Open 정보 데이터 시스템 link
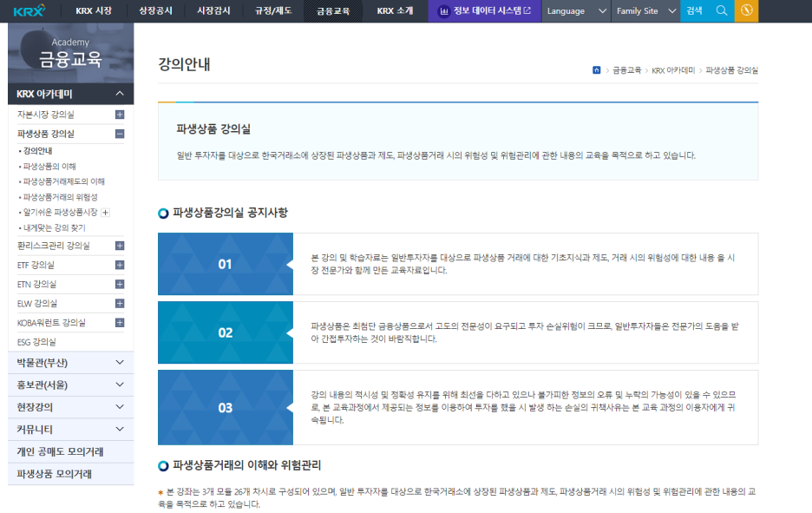This screenshot has height=513, width=812. coord(485,11)
